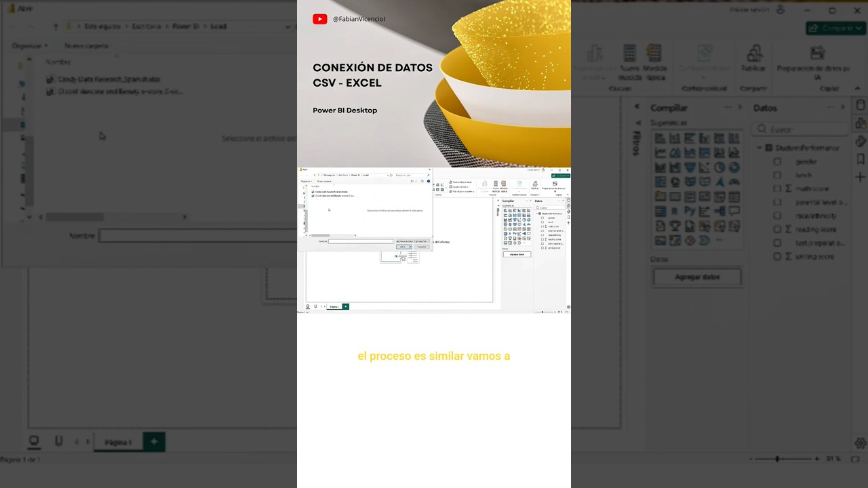Open the Abrir button's dropdown arrow

410,247
